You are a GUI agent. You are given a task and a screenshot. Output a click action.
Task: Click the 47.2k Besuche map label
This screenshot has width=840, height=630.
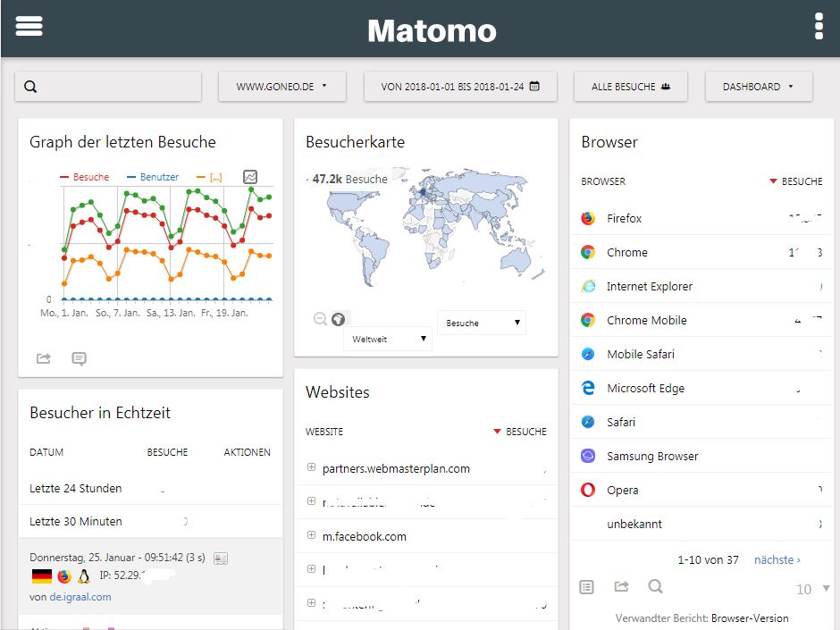coord(349,179)
